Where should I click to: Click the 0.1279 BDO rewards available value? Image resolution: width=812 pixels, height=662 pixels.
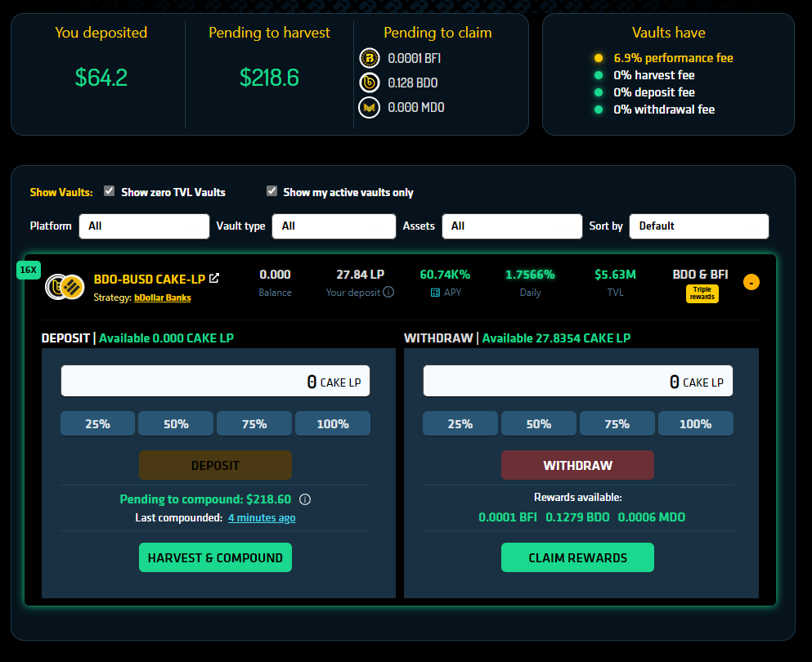577,517
